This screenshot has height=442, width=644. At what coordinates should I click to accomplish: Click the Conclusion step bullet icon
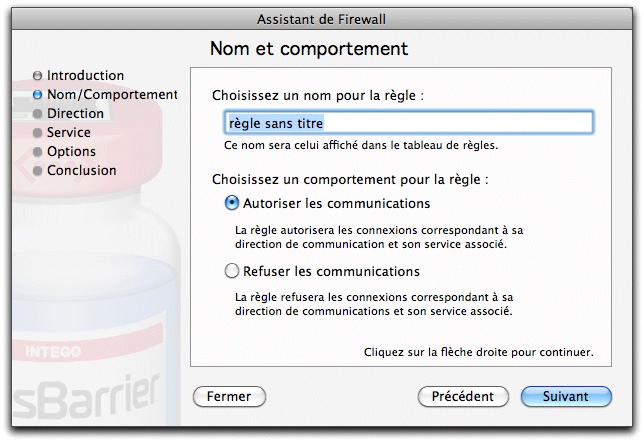coord(37,170)
